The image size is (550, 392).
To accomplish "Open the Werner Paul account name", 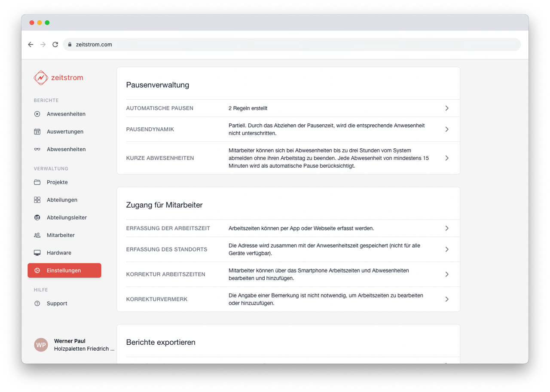I will pyautogui.click(x=70, y=341).
